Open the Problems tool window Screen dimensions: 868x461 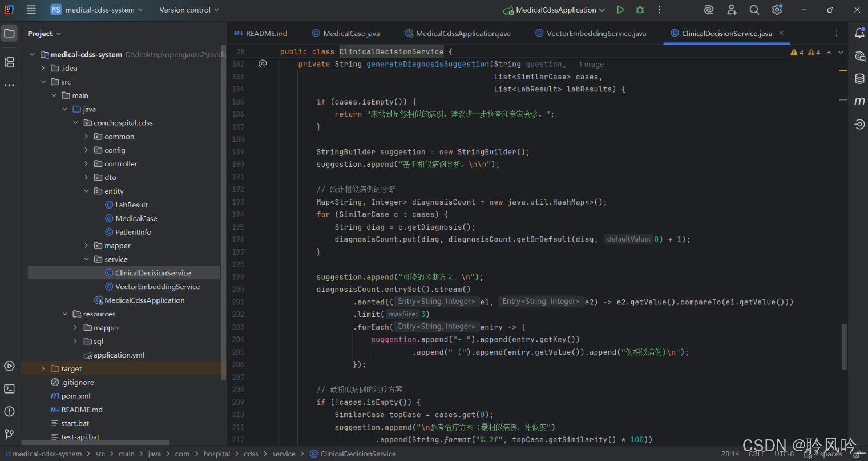tap(9, 411)
